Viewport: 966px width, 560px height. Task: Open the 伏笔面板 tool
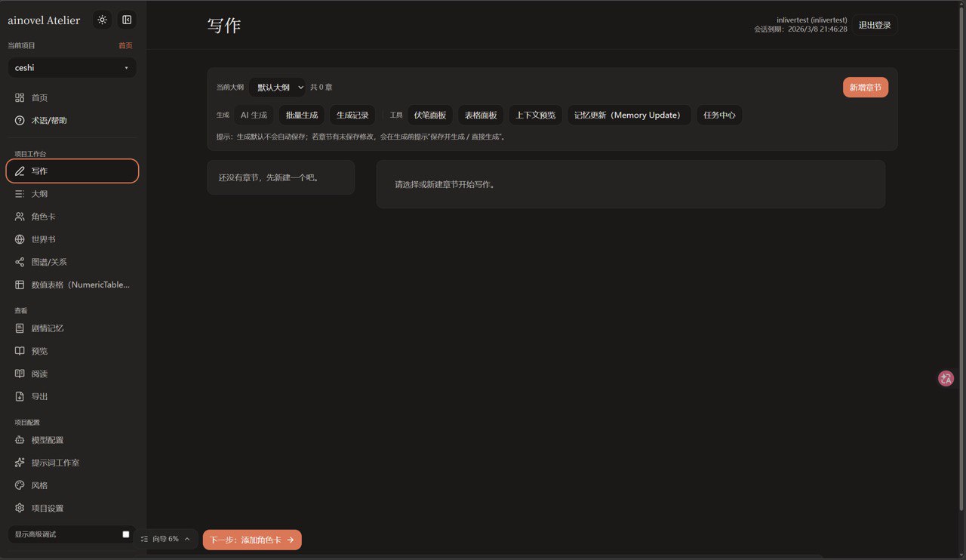click(x=429, y=115)
